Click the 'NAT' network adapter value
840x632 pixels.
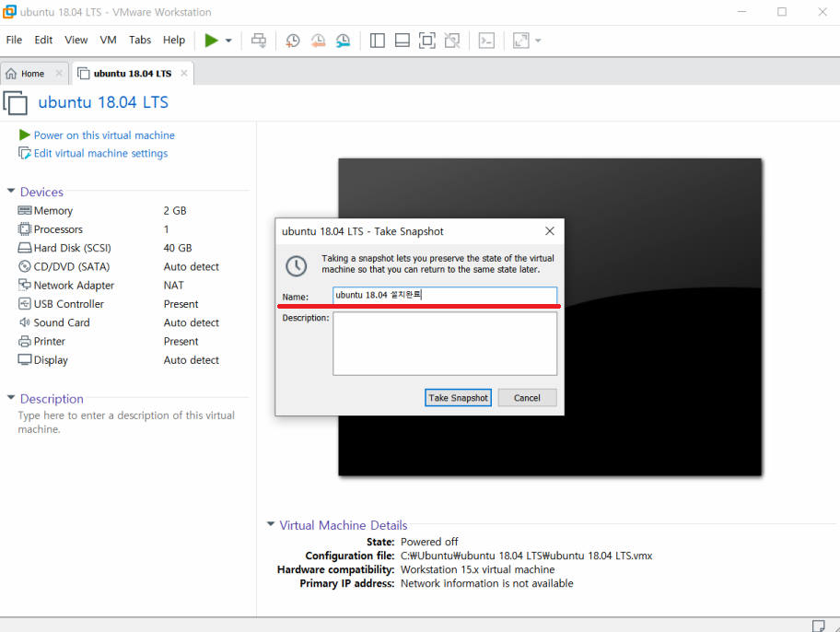point(173,286)
